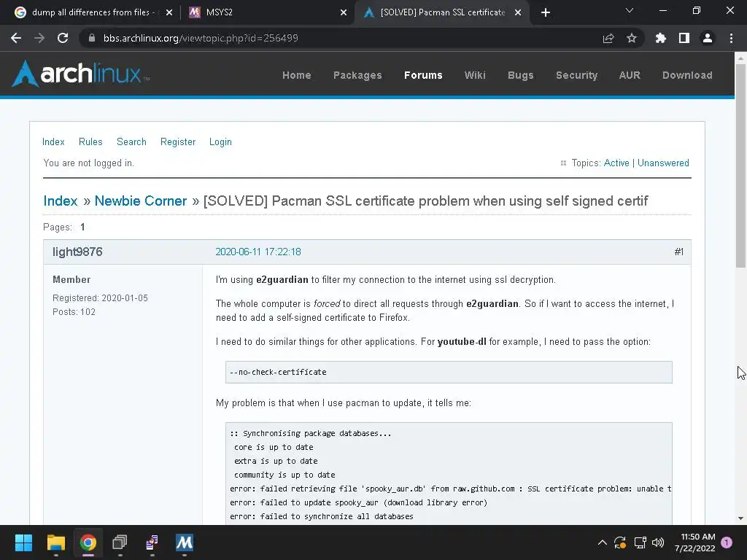Click the forum Index link under the header
Screen dimensions: 747x560
click(x=53, y=142)
